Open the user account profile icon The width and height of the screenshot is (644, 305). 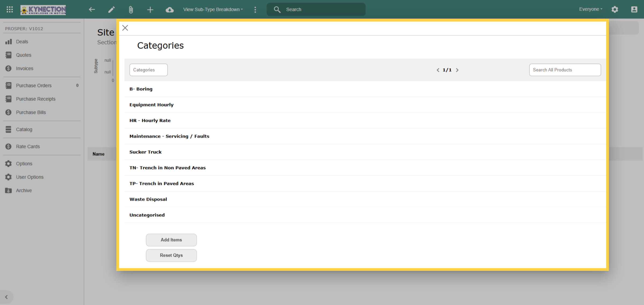coord(634,10)
